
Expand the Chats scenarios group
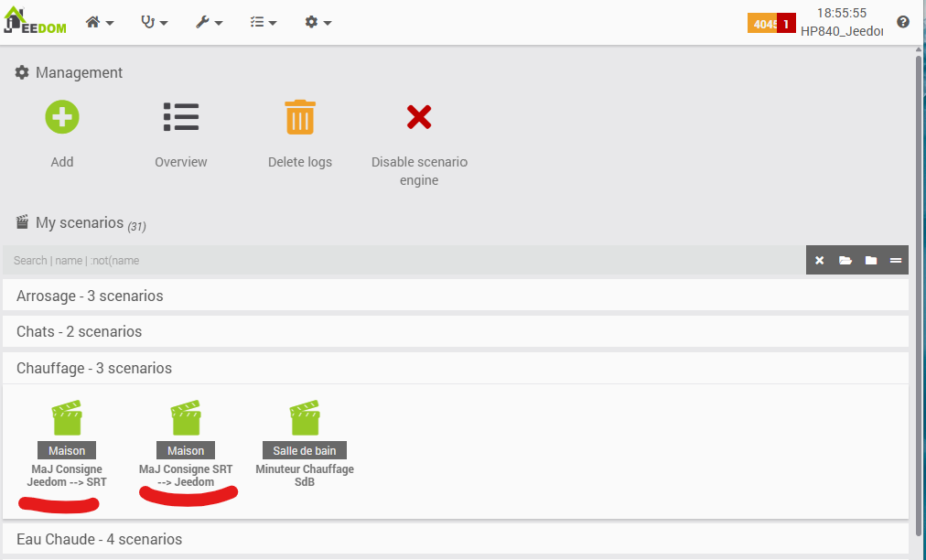point(80,331)
